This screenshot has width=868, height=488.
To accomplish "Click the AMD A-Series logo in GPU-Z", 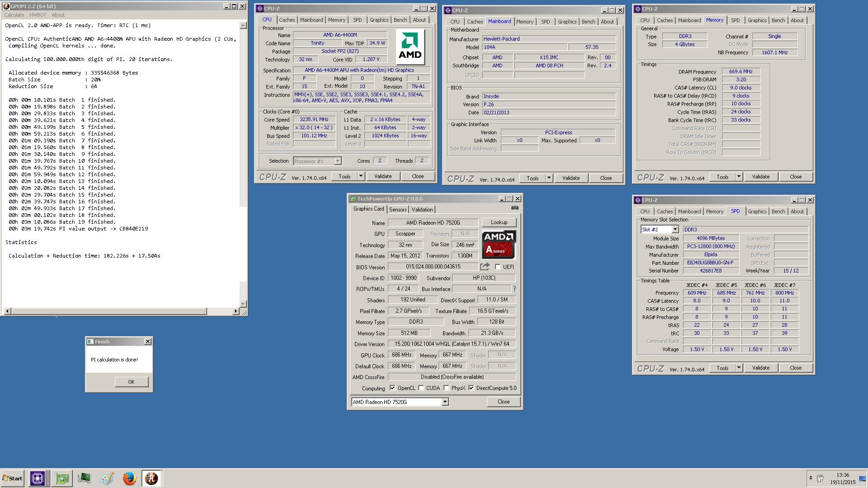I will click(499, 244).
